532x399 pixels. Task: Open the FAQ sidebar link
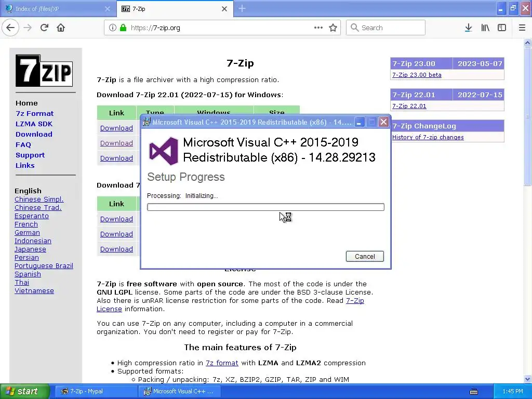pos(23,144)
